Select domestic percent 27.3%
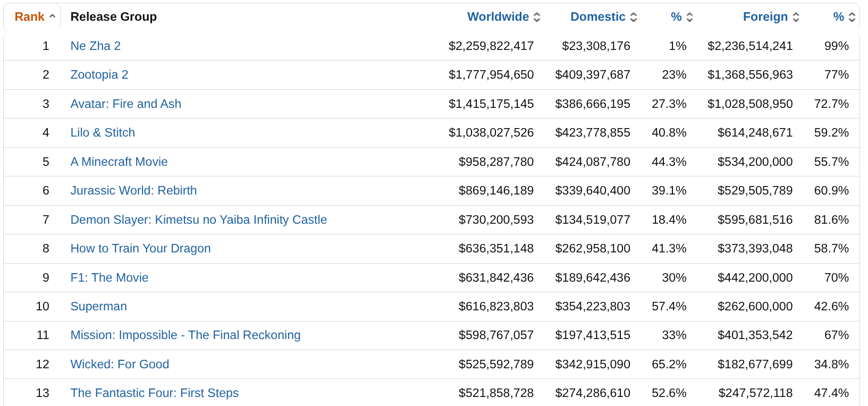868x406 pixels. click(669, 104)
